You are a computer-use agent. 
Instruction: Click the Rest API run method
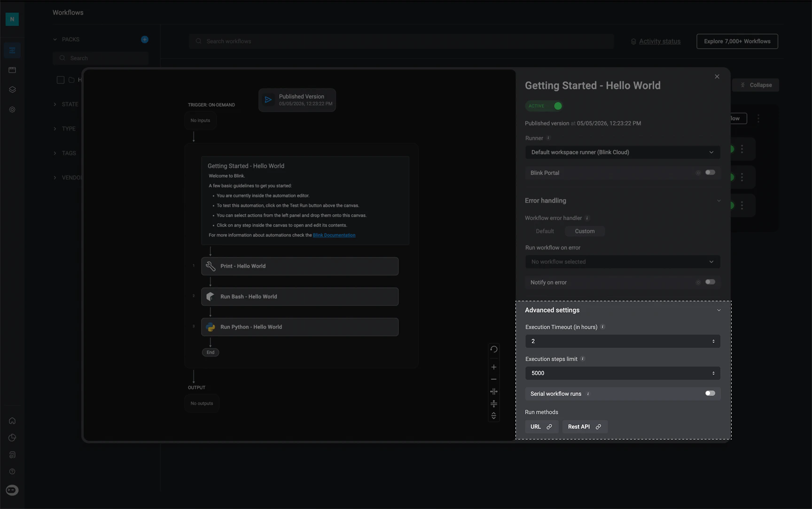tap(585, 427)
